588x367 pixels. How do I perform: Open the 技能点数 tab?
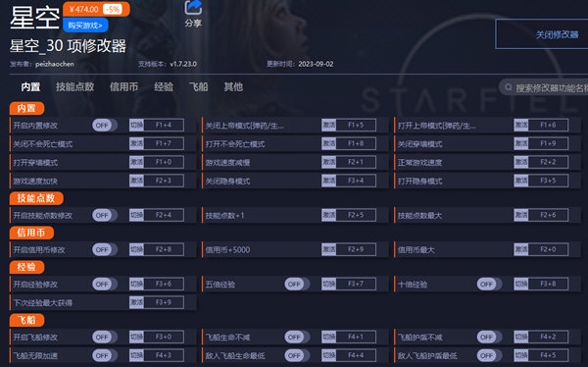(75, 86)
